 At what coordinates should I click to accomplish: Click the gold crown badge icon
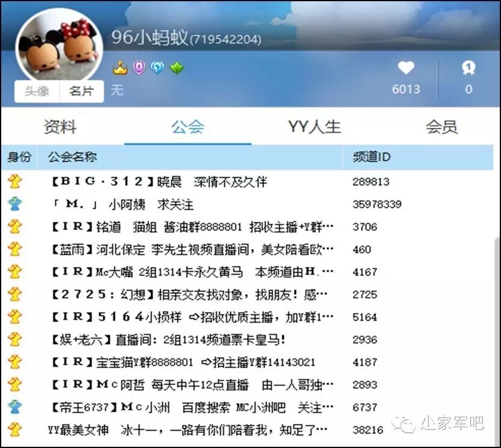click(x=120, y=68)
